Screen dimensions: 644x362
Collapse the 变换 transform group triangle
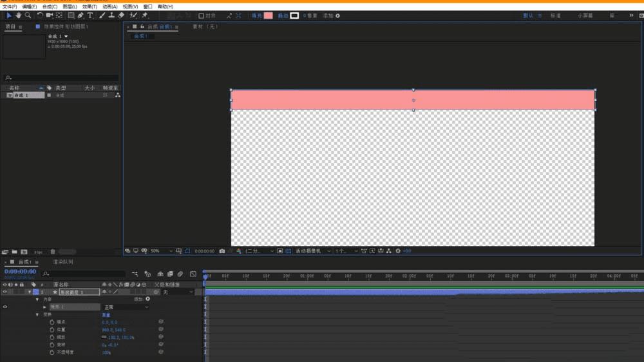tap(37, 315)
